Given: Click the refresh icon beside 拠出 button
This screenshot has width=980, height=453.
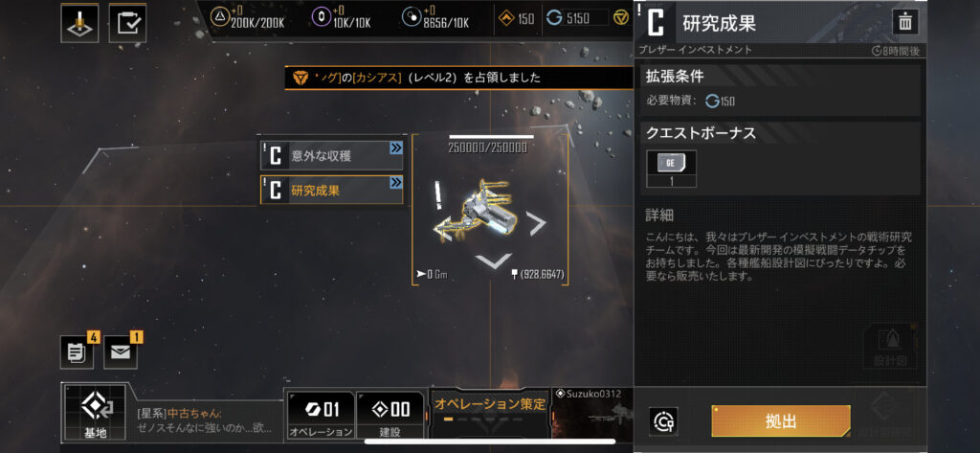Looking at the screenshot, I should pos(663,422).
